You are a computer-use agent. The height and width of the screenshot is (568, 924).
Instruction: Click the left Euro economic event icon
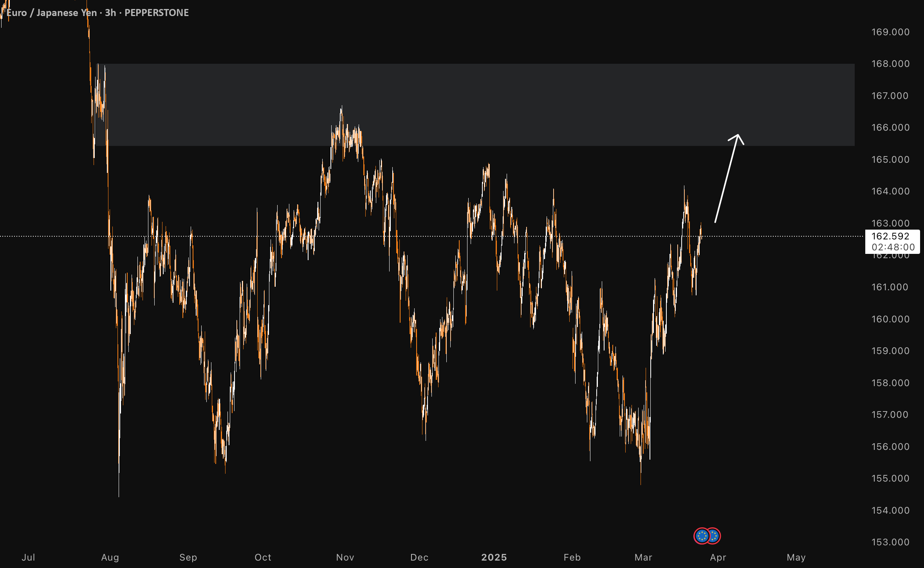click(702, 536)
